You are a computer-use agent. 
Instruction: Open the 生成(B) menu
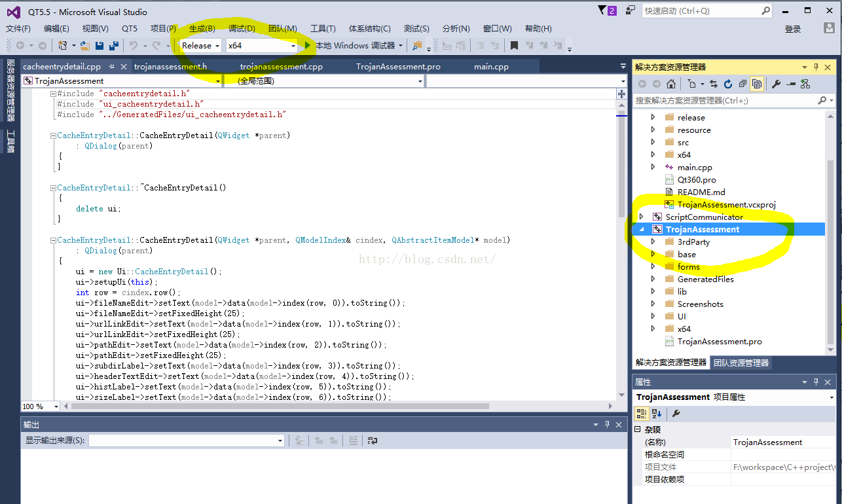point(202,29)
